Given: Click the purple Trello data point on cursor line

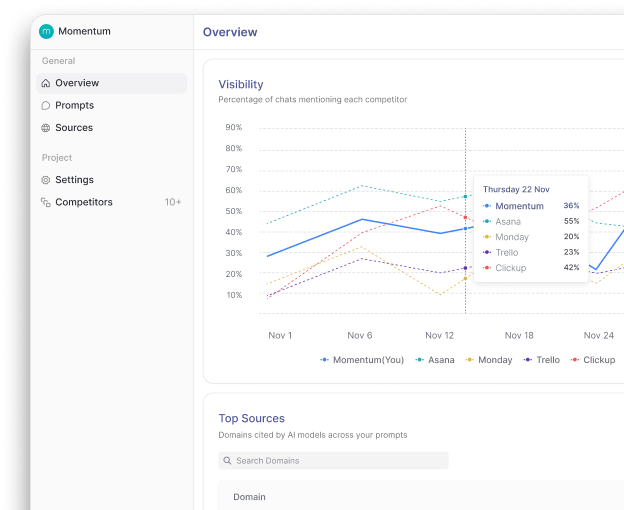Looking at the screenshot, I should 465,268.
